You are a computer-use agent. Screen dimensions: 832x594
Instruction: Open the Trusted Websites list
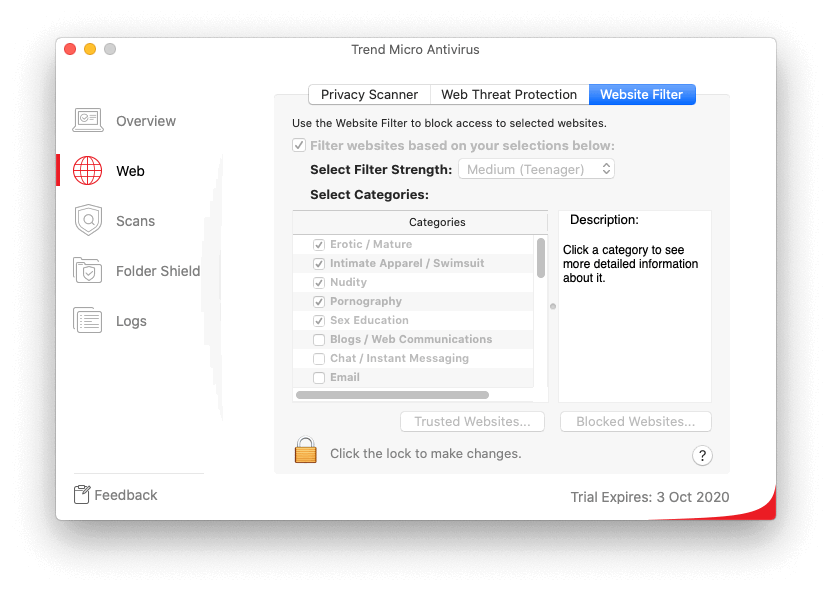(472, 421)
